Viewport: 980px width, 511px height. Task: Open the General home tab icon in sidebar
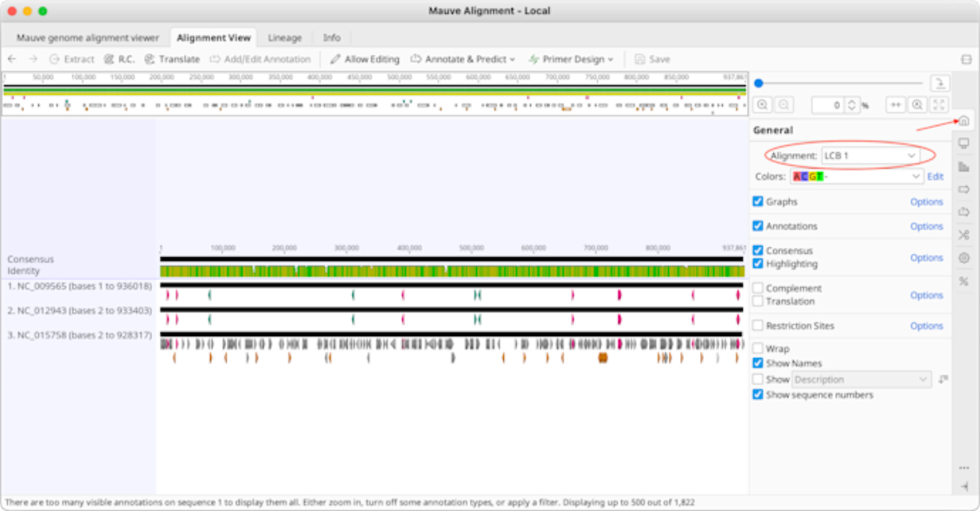963,121
